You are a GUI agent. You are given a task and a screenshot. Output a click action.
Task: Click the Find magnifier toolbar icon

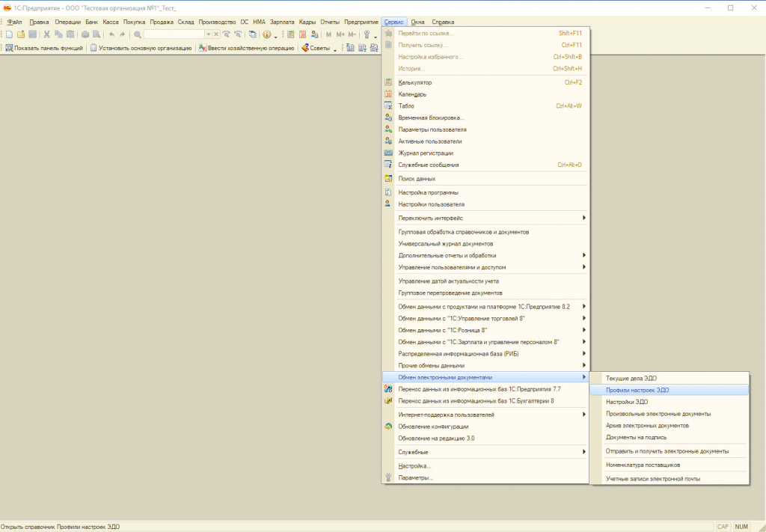[138, 34]
